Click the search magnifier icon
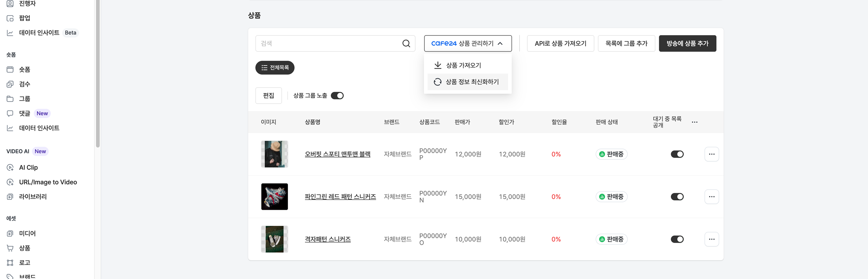The image size is (868, 279). [406, 44]
